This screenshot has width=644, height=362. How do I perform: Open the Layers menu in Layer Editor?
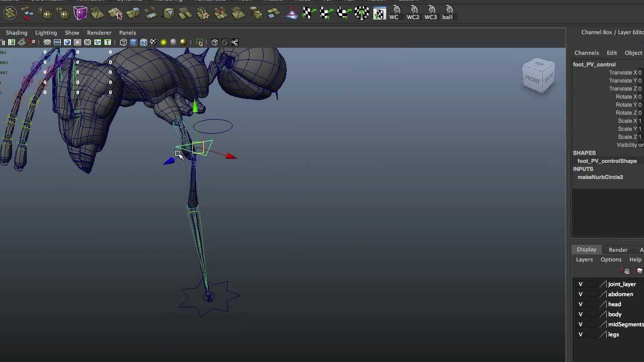coord(585,259)
